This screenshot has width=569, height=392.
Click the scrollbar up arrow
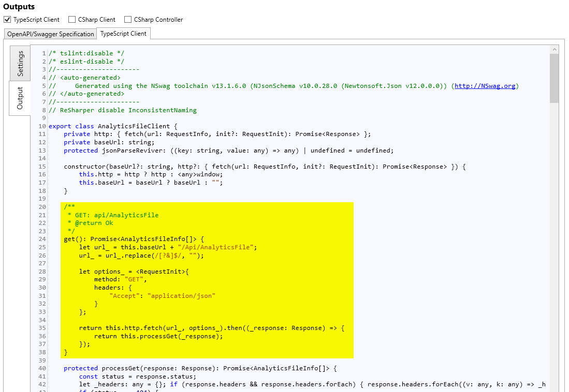coord(554,49)
